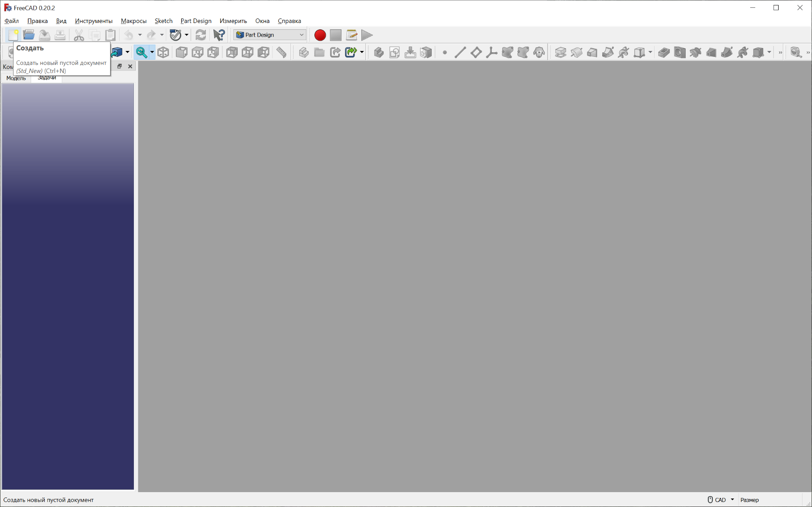The width and height of the screenshot is (812, 507).
Task: Open the workbench Part Design dropdown
Action: pos(270,35)
